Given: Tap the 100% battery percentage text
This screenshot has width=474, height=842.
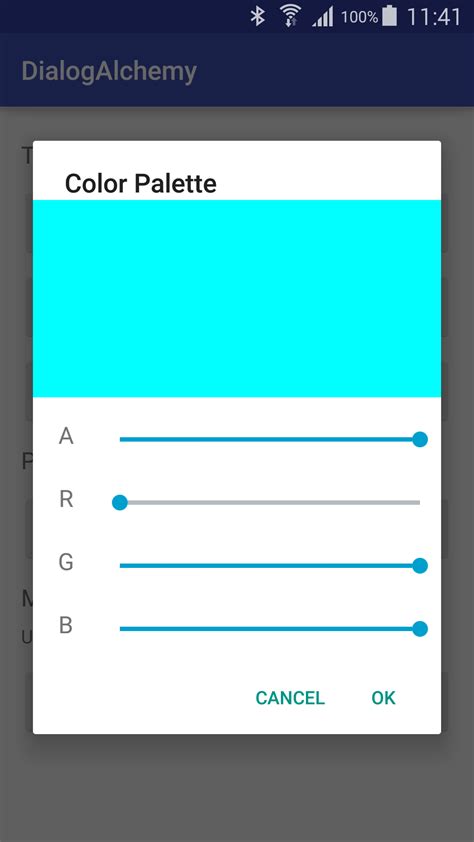Looking at the screenshot, I should pyautogui.click(x=360, y=17).
